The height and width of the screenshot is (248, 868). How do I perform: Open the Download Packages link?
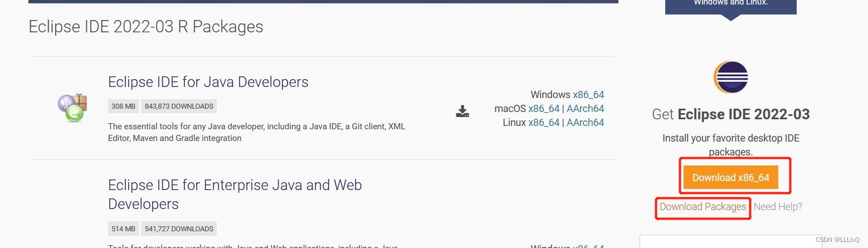click(703, 207)
